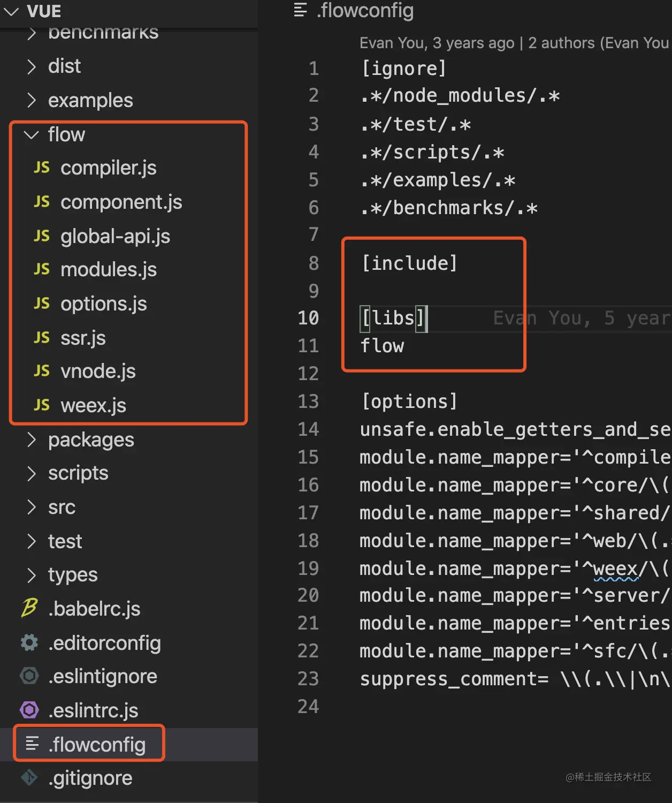The height and width of the screenshot is (803, 672).
Task: Click the JS icon beside vnode.js
Action: point(42,371)
